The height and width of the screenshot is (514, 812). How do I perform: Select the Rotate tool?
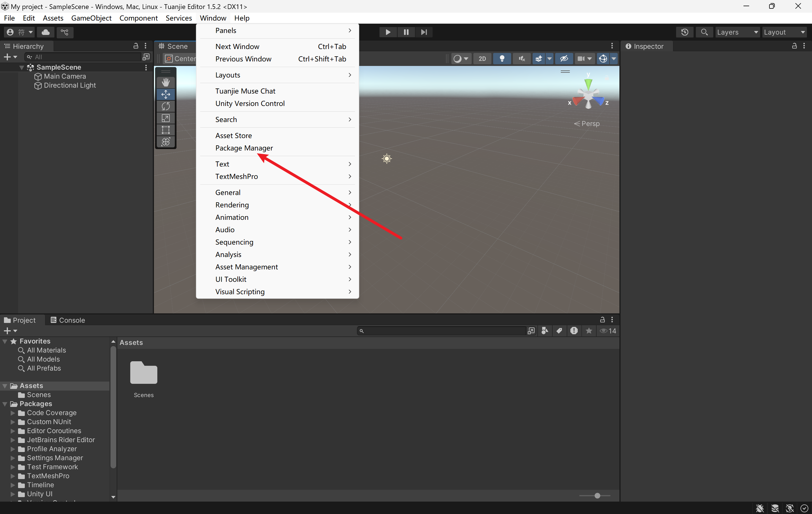click(166, 106)
